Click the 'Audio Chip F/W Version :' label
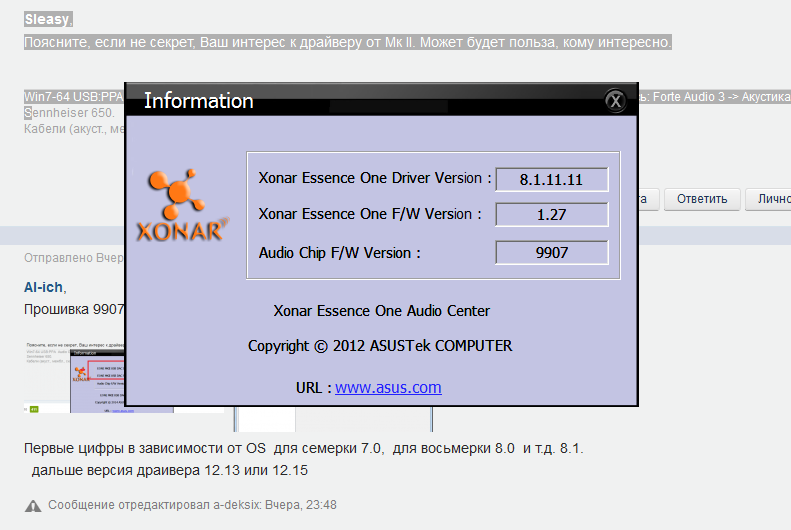Screen dimensions: 791x530 pos(340,252)
